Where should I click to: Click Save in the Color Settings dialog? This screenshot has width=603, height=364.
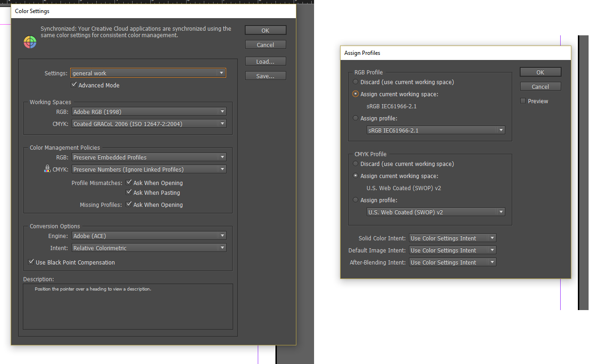pos(265,75)
